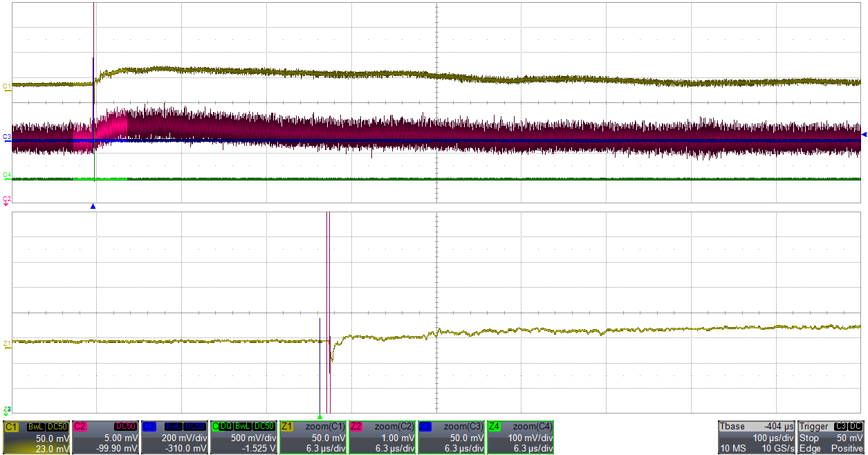Viewport: 868px width, 455px height.
Task: Select green zoom position triangle under lower grid
Action: click(x=320, y=417)
